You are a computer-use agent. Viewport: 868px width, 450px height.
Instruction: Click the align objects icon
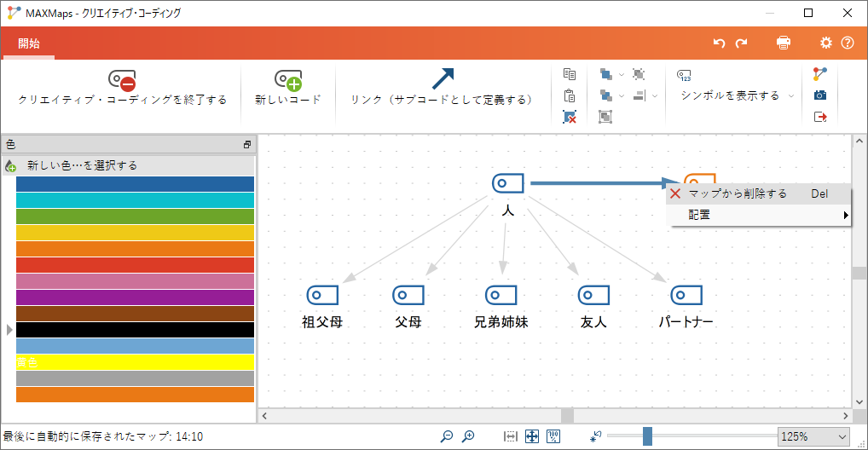[x=639, y=95]
